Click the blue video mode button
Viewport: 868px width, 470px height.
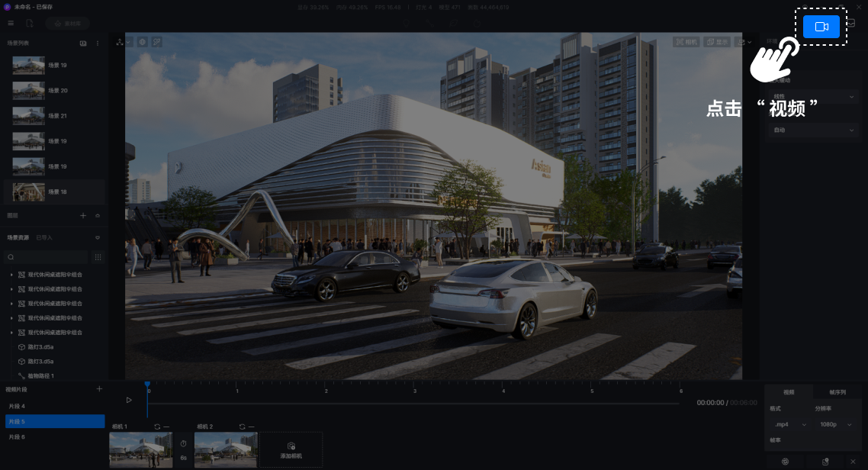pos(821,27)
